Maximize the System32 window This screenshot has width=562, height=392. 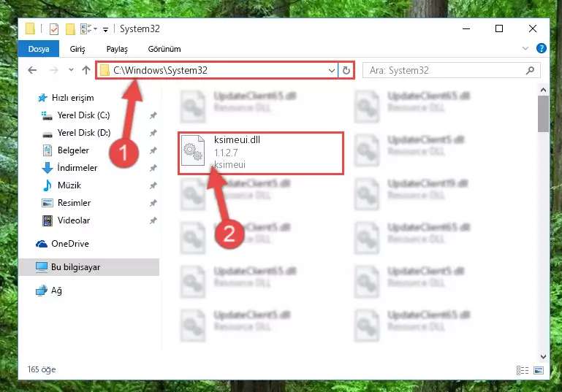pos(499,28)
